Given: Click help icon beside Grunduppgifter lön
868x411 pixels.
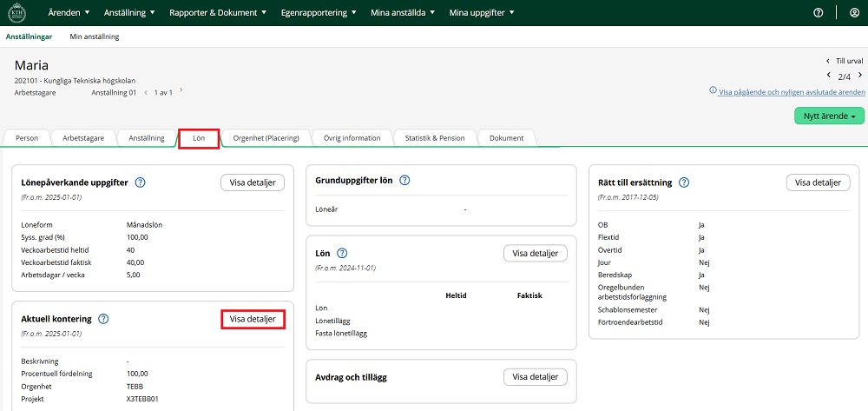Looking at the screenshot, I should point(404,180).
